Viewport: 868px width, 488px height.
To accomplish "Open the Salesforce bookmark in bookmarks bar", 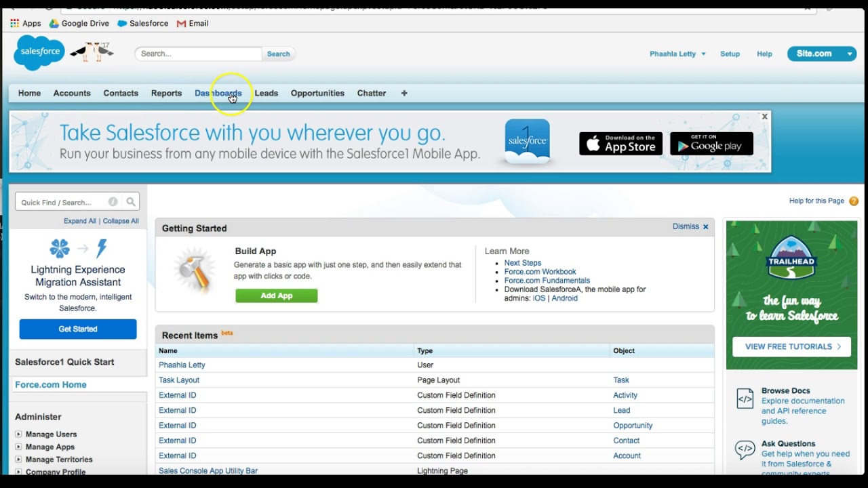I will click(143, 23).
